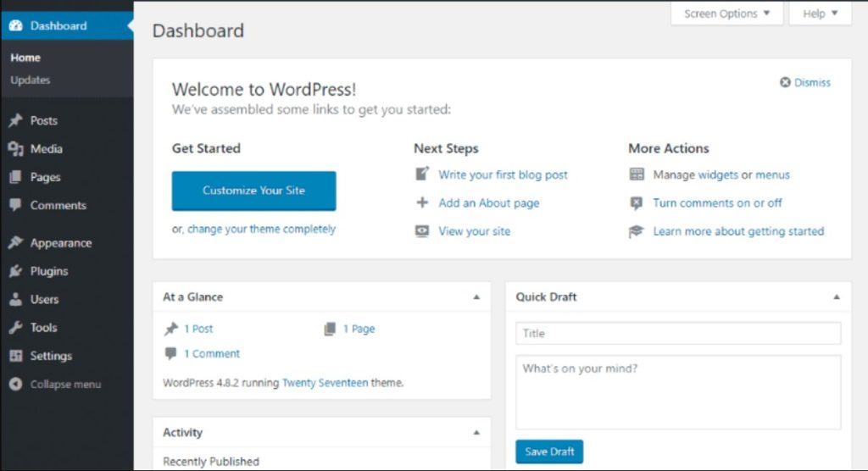Click the Comments speech bubble sidebar icon

[15, 206]
